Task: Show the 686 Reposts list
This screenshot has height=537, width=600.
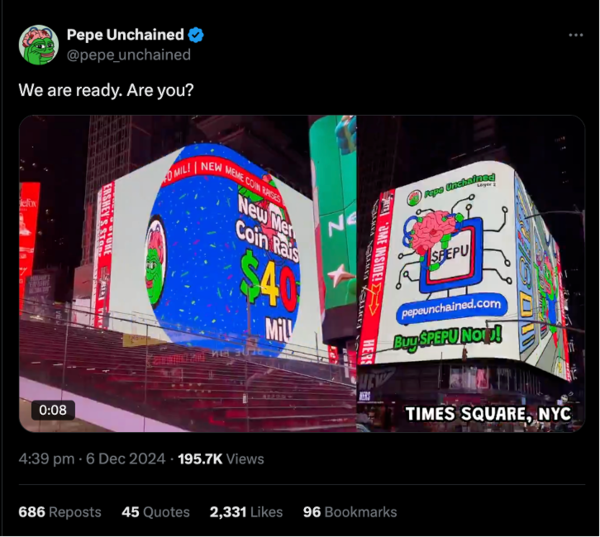Action: click(60, 512)
